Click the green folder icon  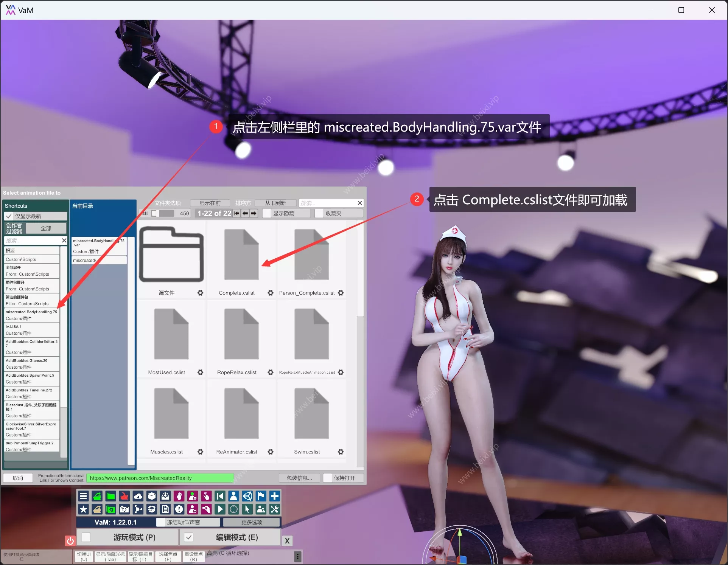(111, 496)
